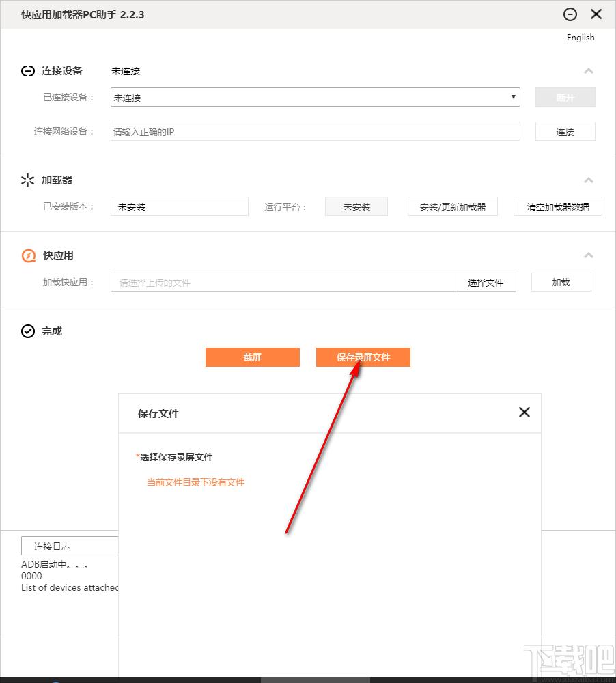Minimize the PC assistant window
616x683 pixels.
pyautogui.click(x=570, y=14)
